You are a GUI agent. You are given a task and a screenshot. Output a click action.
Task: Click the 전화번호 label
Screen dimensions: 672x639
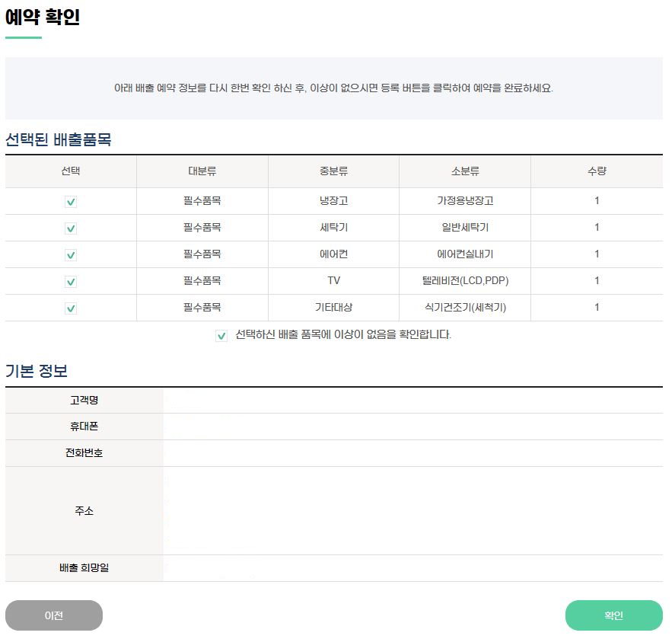pos(84,453)
